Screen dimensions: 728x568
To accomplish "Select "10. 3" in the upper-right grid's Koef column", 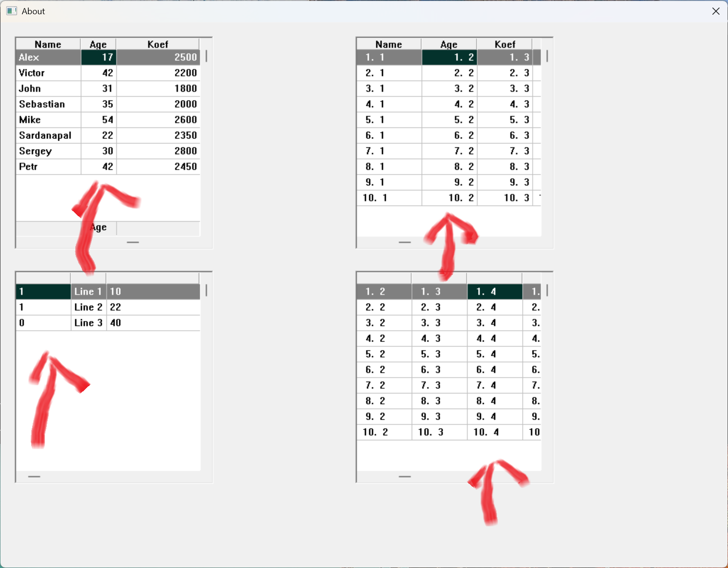I will click(x=505, y=198).
